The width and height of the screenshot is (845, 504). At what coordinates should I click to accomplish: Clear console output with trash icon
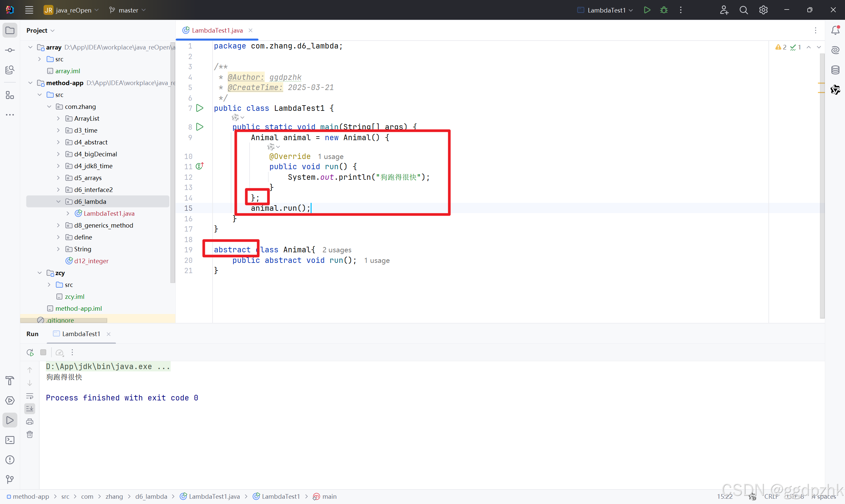[x=30, y=434]
